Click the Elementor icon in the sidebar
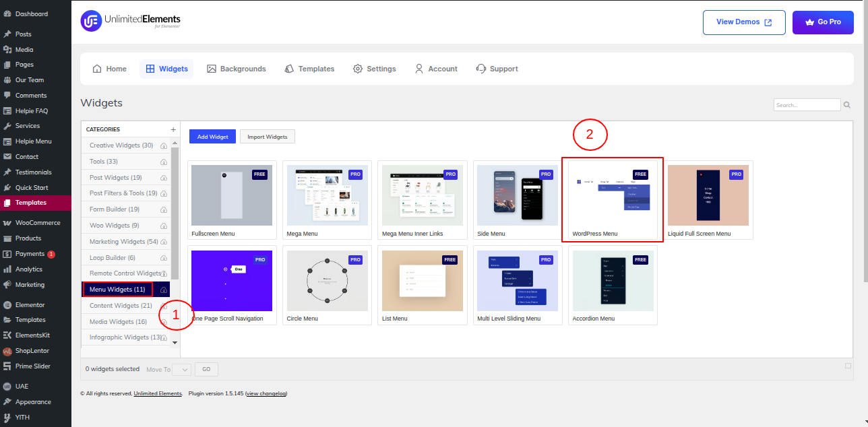868x427 pixels. (7, 304)
